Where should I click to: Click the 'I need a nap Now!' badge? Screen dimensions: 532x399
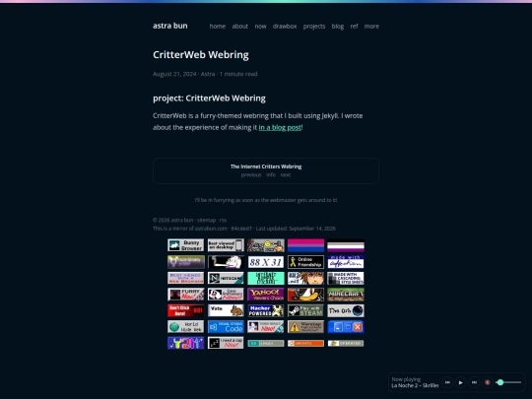[226, 343]
